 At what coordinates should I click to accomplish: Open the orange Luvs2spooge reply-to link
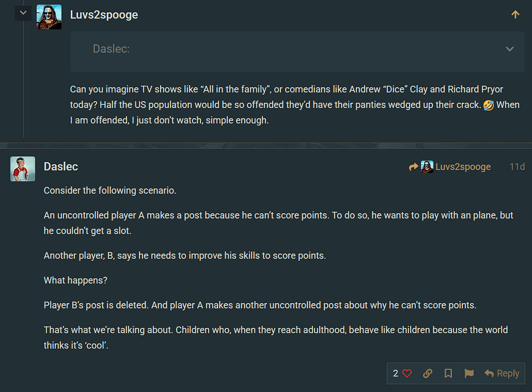pos(463,167)
